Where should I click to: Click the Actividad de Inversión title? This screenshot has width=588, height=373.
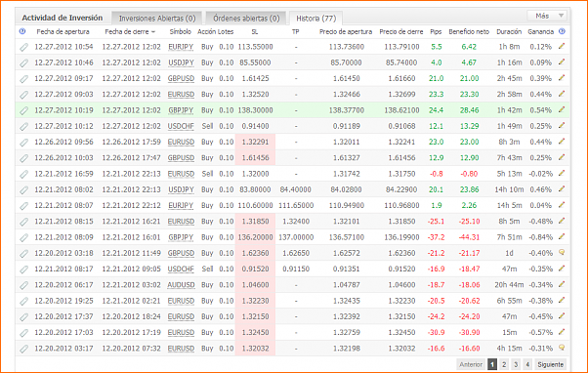pyautogui.click(x=63, y=18)
